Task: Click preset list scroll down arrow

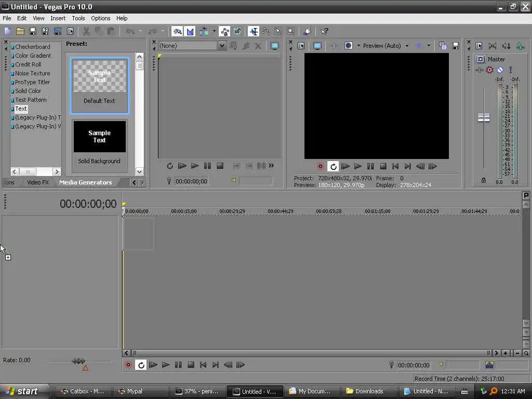Action: coord(139,171)
